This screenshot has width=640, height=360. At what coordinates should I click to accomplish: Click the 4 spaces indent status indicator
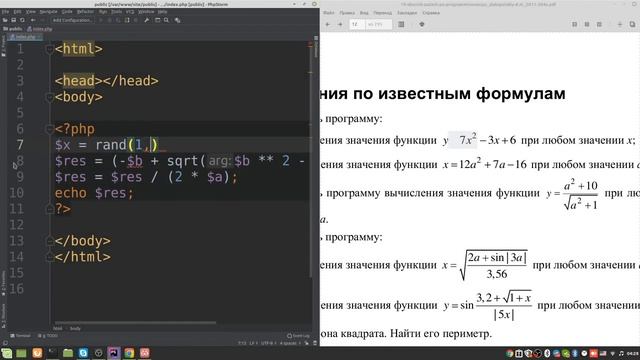click(x=289, y=343)
